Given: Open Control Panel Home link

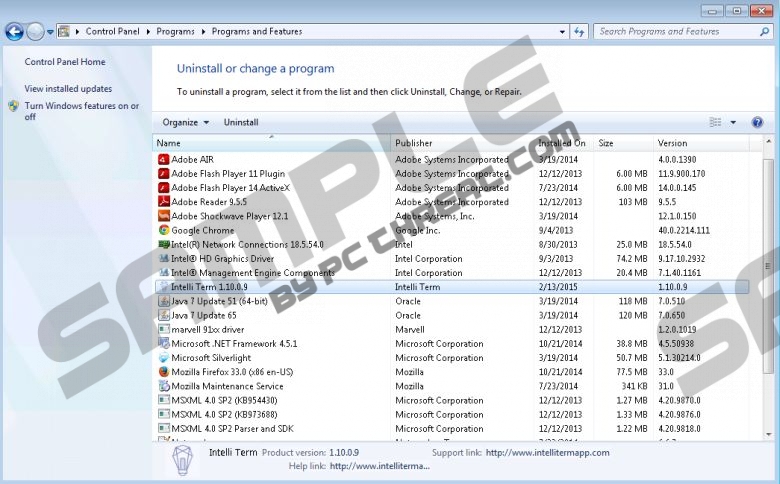Looking at the screenshot, I should tap(65, 62).
